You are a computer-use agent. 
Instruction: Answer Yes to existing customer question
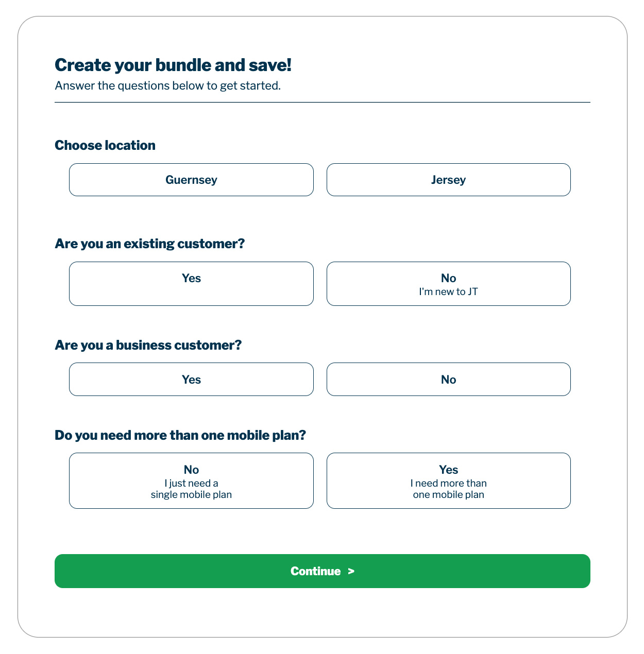coord(191,283)
